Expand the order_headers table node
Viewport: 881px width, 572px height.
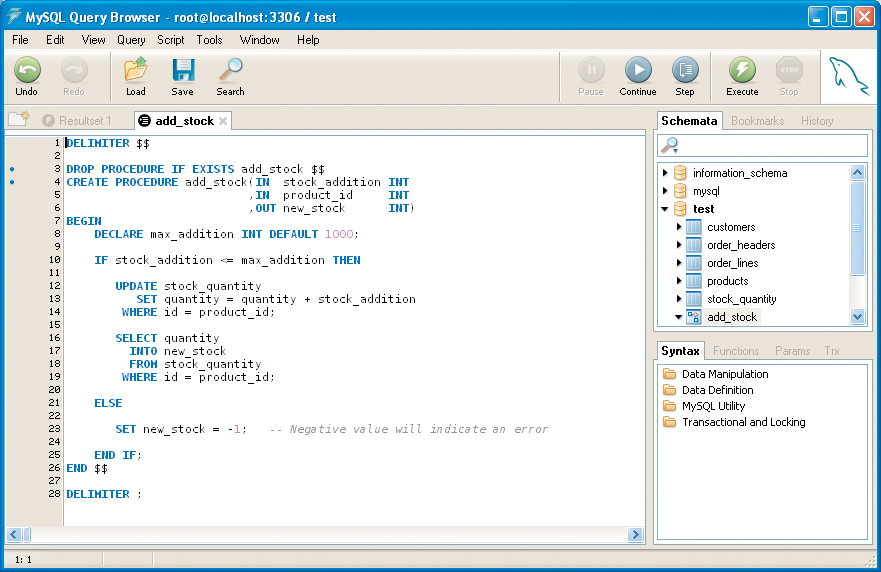point(679,244)
